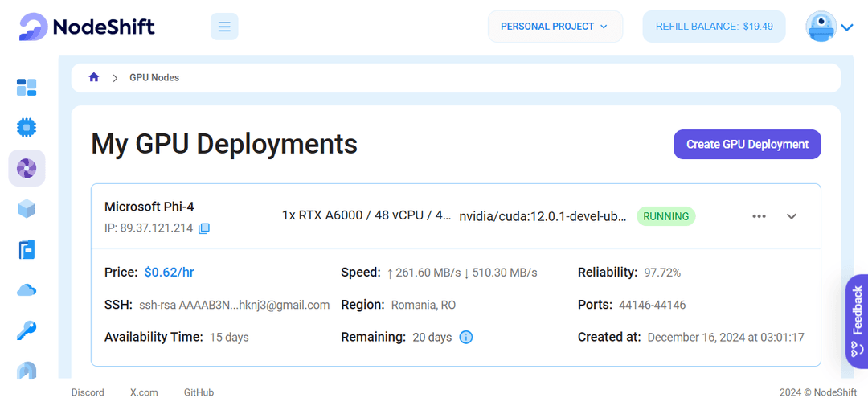Open the dashboard icon in sidebar
This screenshot has height=406, width=868.
tap(27, 88)
